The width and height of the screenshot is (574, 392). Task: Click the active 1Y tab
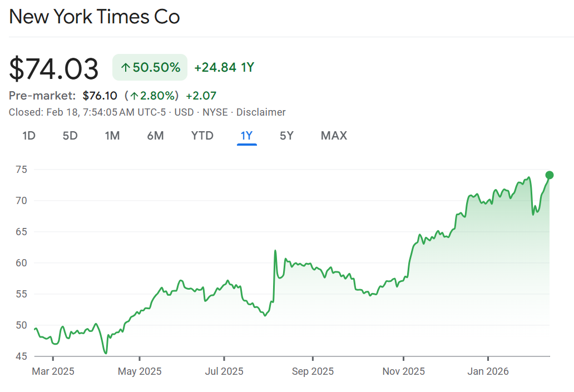tap(246, 136)
